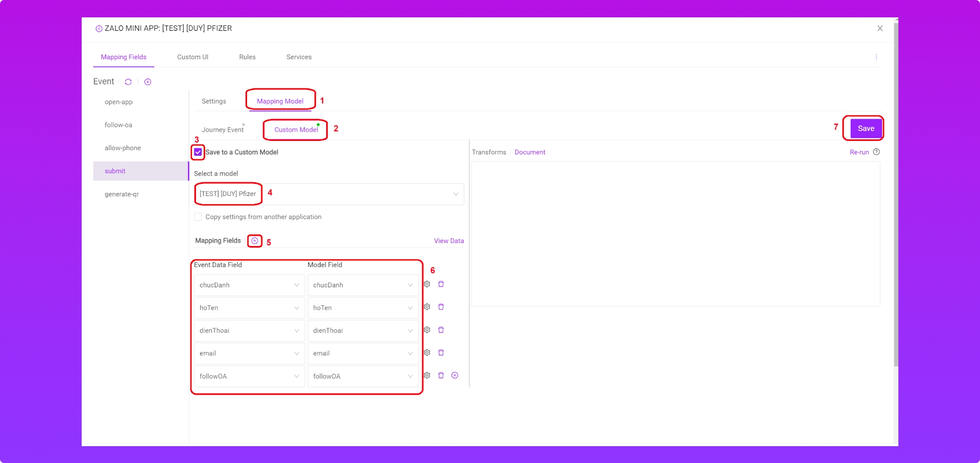Add row after followOA mapping
Image resolution: width=980 pixels, height=463 pixels.
coord(455,376)
